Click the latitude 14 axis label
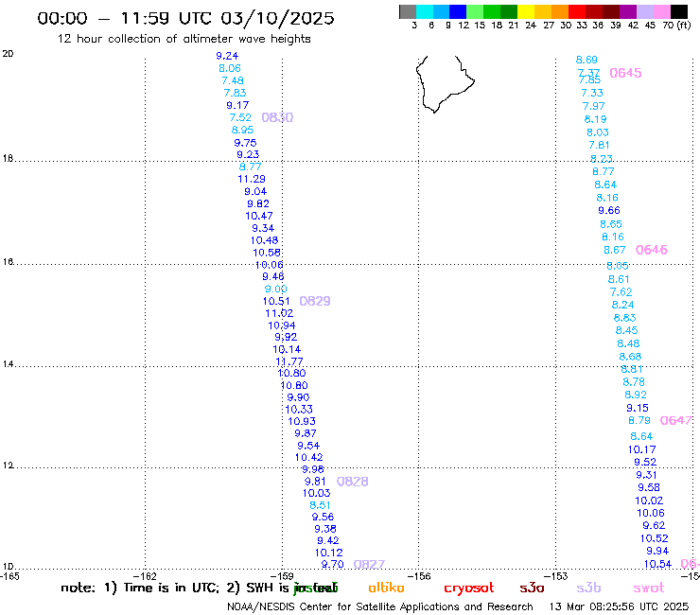Image resolution: width=700 pixels, height=615 pixels. point(8,364)
